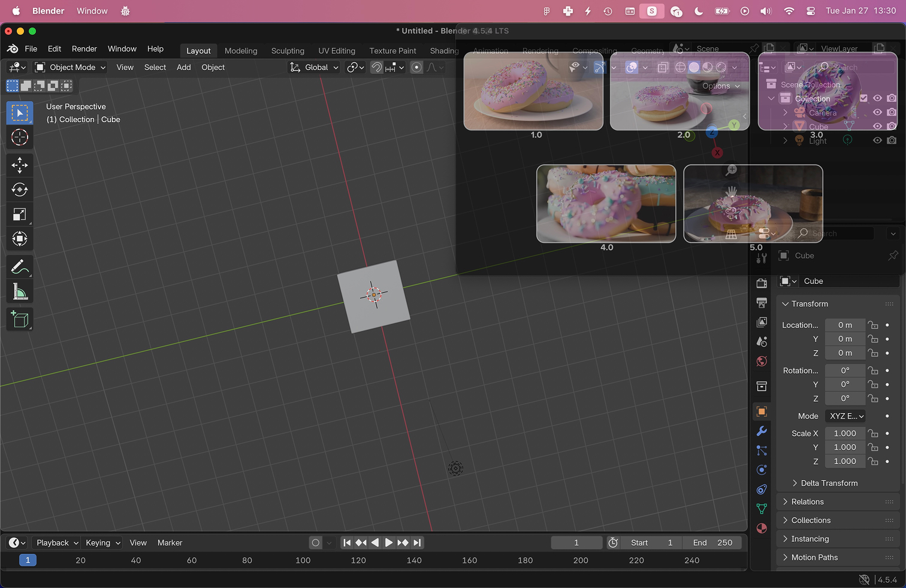906x588 pixels.
Task: Click the Scale X value field
Action: pos(845,434)
